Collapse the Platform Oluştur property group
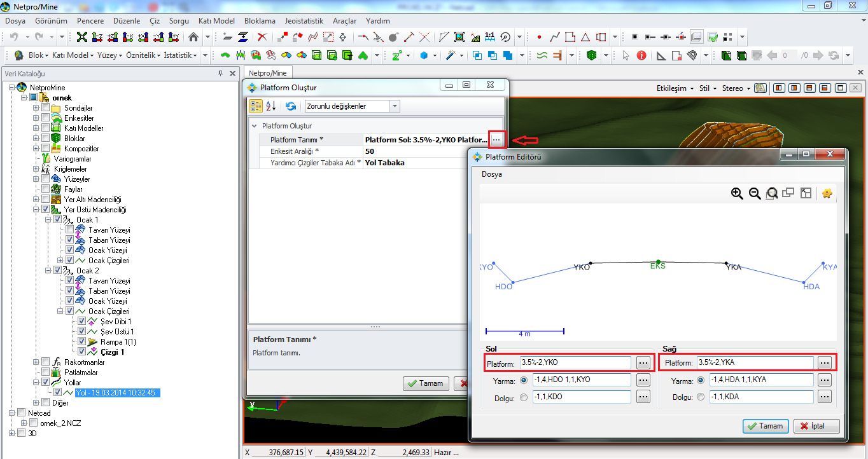868x459 pixels. click(x=255, y=126)
